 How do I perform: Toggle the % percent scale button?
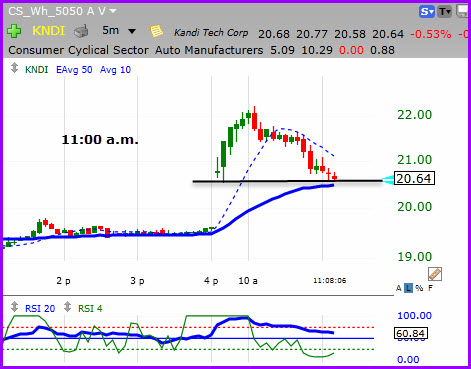click(419, 288)
